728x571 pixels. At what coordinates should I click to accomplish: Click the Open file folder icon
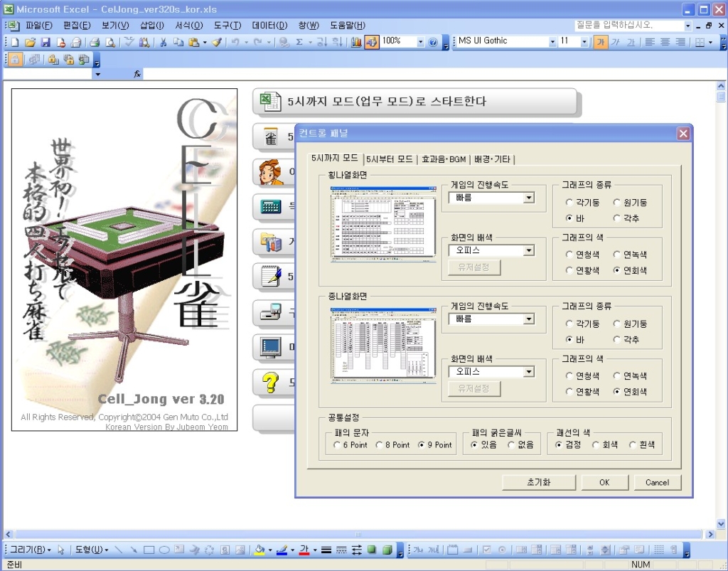click(30, 42)
